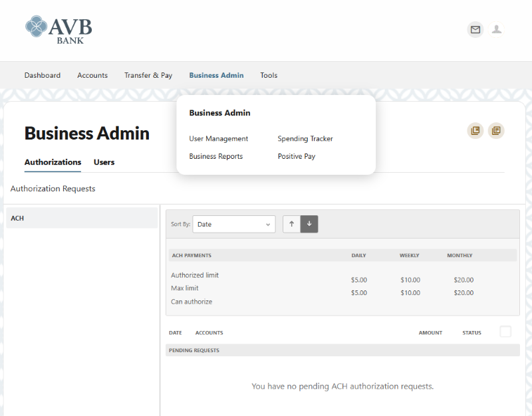This screenshot has width=532, height=416.
Task: Open the Sort By dropdown showing Date
Action: 233,224
